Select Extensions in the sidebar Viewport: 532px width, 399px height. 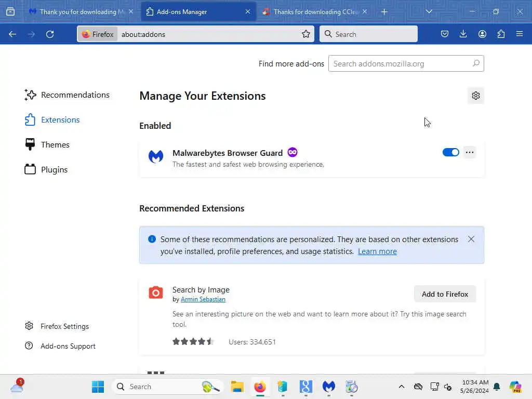coord(52,120)
